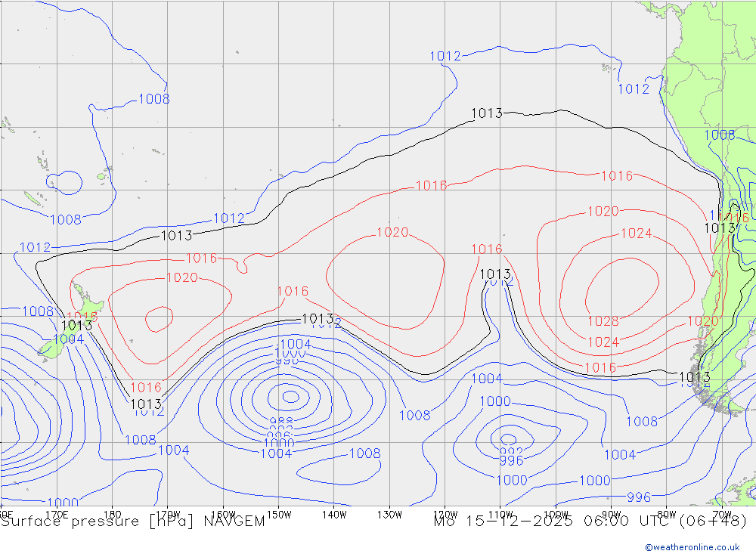Viewport: 756px width, 554px height.
Task: Click the red 1028 isobar label
Action: pyautogui.click(x=603, y=321)
